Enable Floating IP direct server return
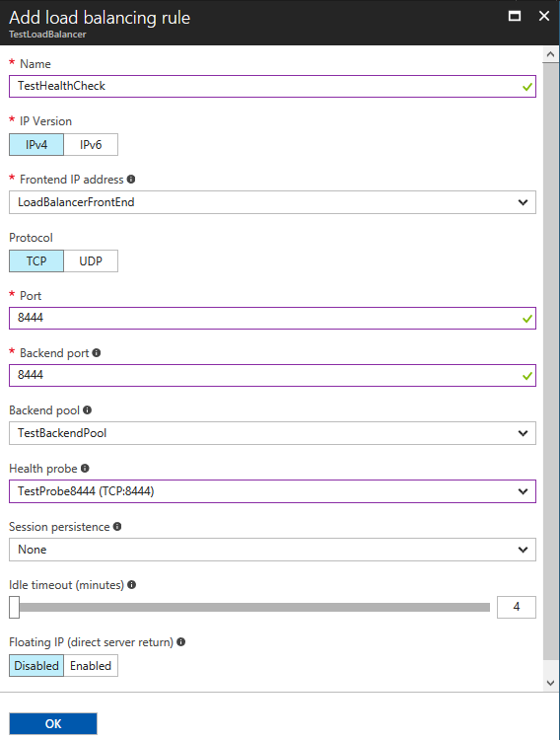 [91, 665]
